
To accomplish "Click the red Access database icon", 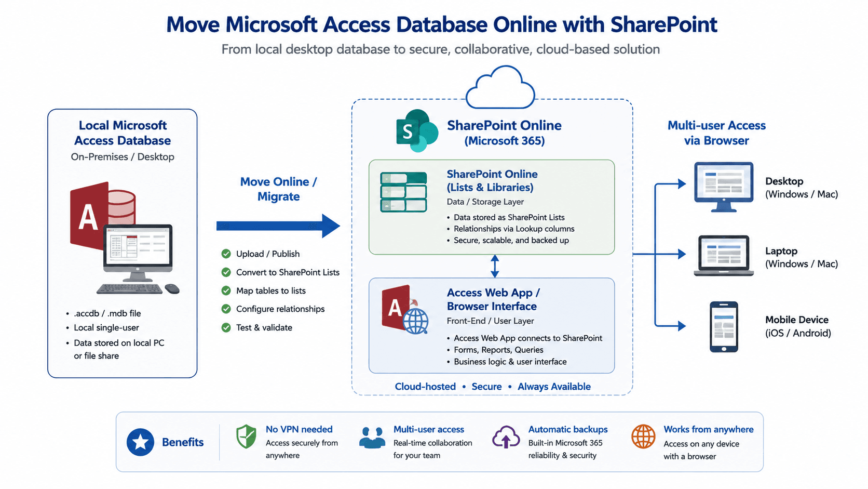I will pos(102,216).
